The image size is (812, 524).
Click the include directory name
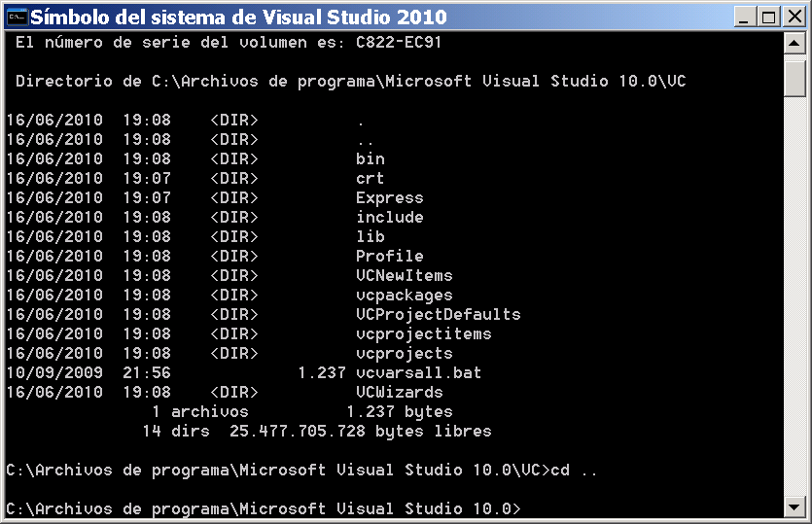tap(389, 217)
